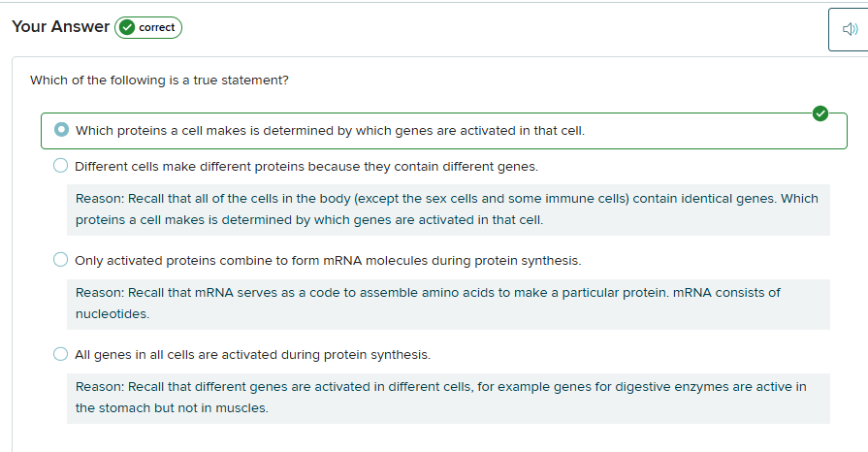868x452 pixels.
Task: Click the green check circle on the selected answer
Action: (820, 113)
